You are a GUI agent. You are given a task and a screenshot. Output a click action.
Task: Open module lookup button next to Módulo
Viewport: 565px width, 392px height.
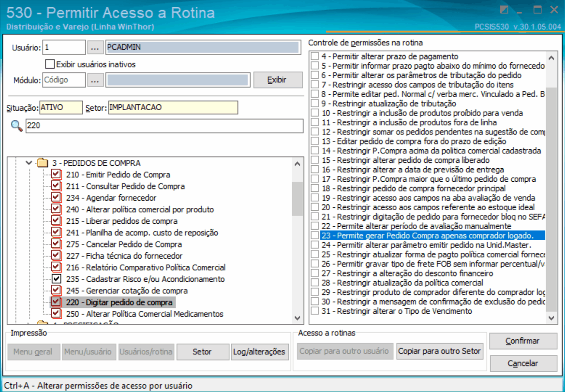(x=95, y=80)
